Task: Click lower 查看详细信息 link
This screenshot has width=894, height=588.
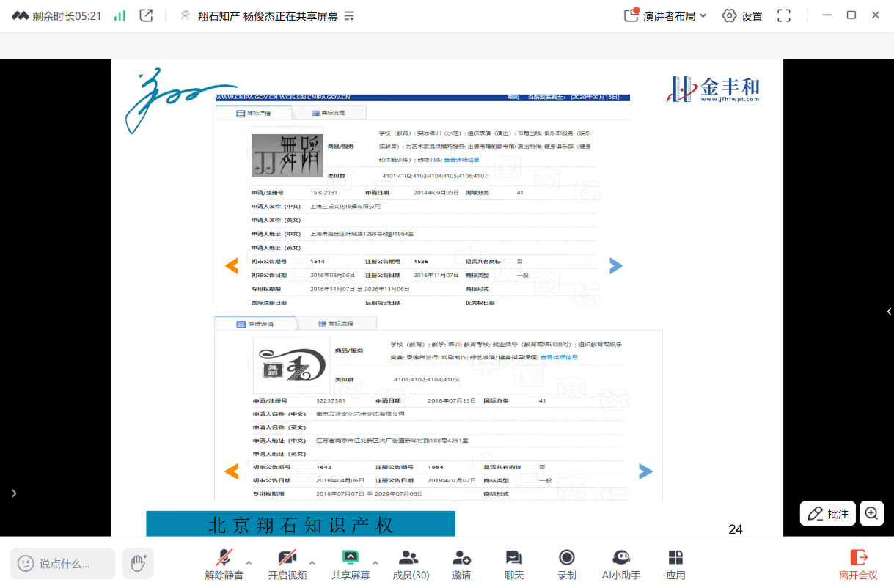Action: coord(559,357)
